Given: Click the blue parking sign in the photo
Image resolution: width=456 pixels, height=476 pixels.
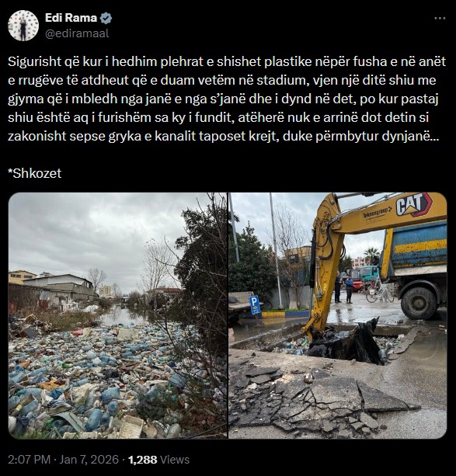Looking at the screenshot, I should click(x=255, y=304).
